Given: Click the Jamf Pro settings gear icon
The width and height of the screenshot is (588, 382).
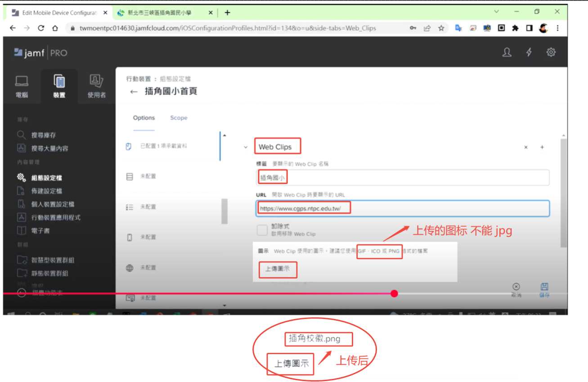Looking at the screenshot, I should (x=551, y=53).
